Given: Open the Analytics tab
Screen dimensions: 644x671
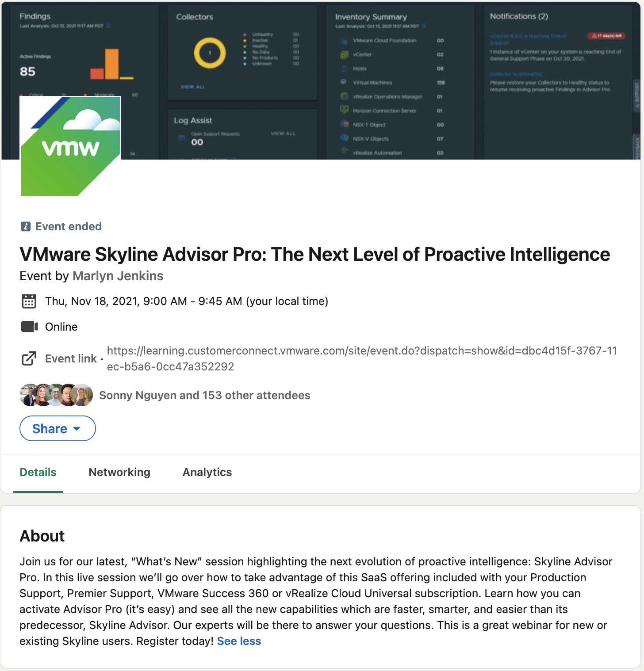Looking at the screenshot, I should click(x=207, y=472).
